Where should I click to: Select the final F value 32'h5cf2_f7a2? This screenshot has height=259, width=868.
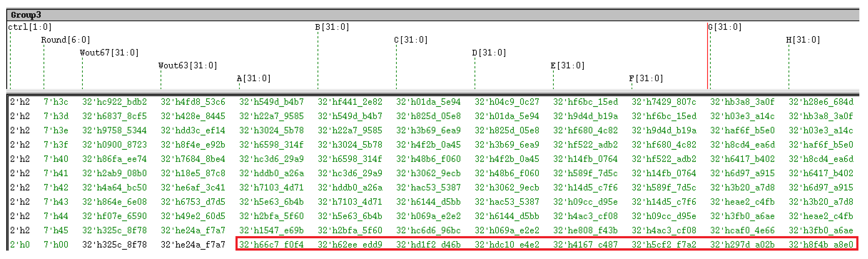[664, 245]
